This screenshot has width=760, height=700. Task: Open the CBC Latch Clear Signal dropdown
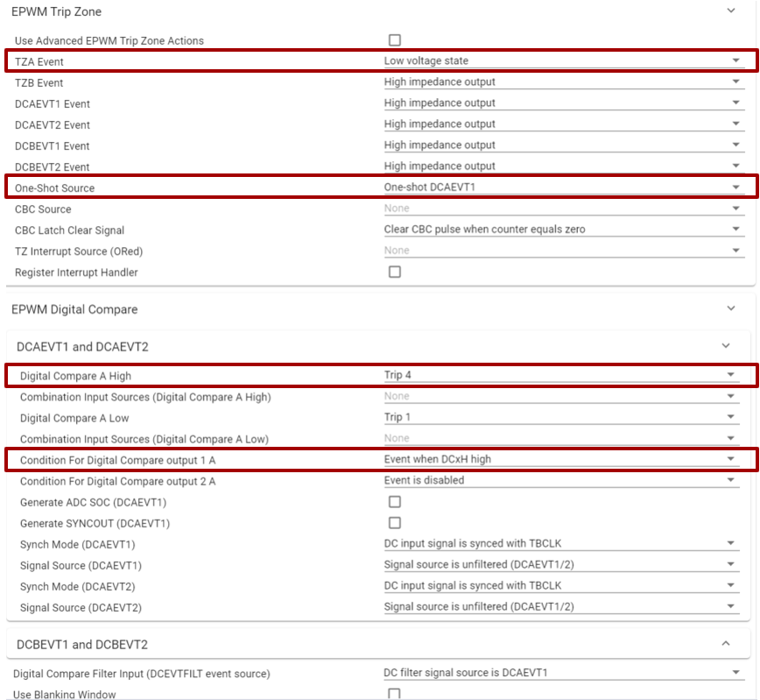[562, 230]
